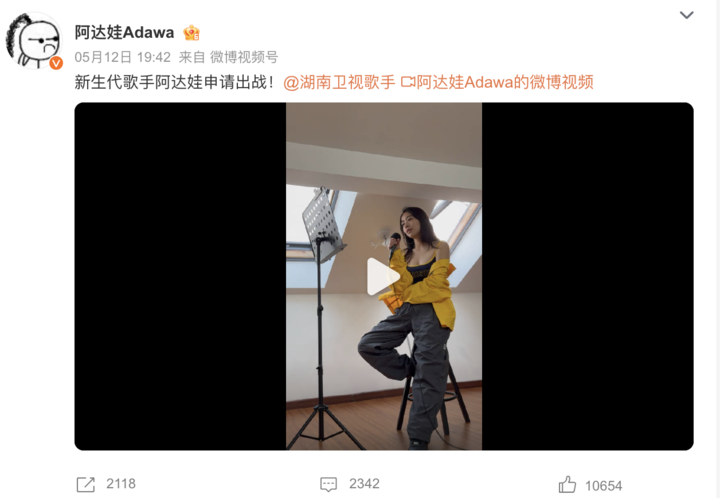Open the @湖南卫视歌手 mention
This screenshot has width=720, height=498.
tap(339, 82)
